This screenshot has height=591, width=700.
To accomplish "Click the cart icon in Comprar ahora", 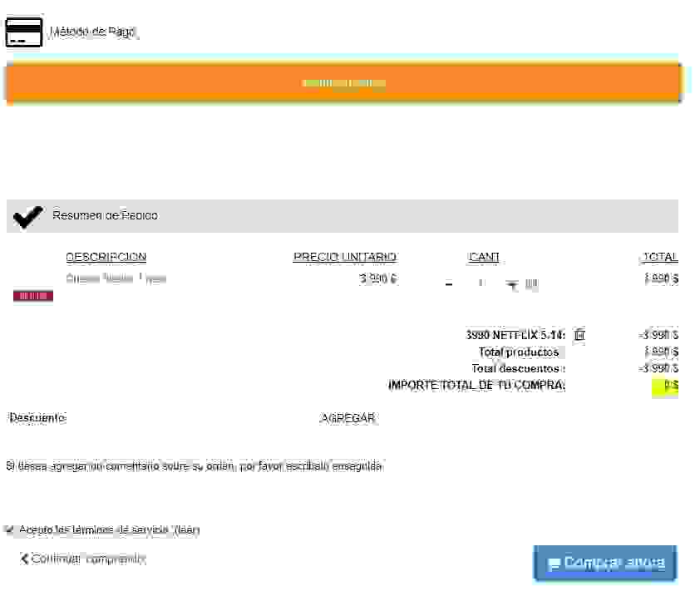I will click(554, 564).
